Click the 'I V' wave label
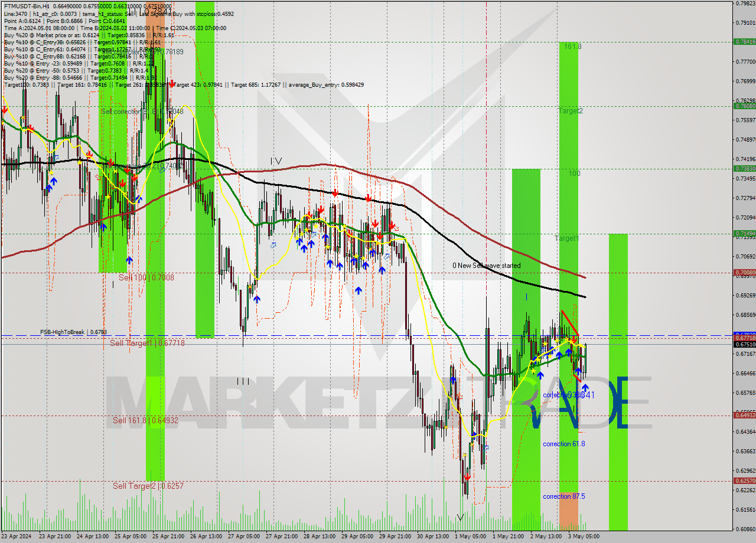 click(x=276, y=161)
